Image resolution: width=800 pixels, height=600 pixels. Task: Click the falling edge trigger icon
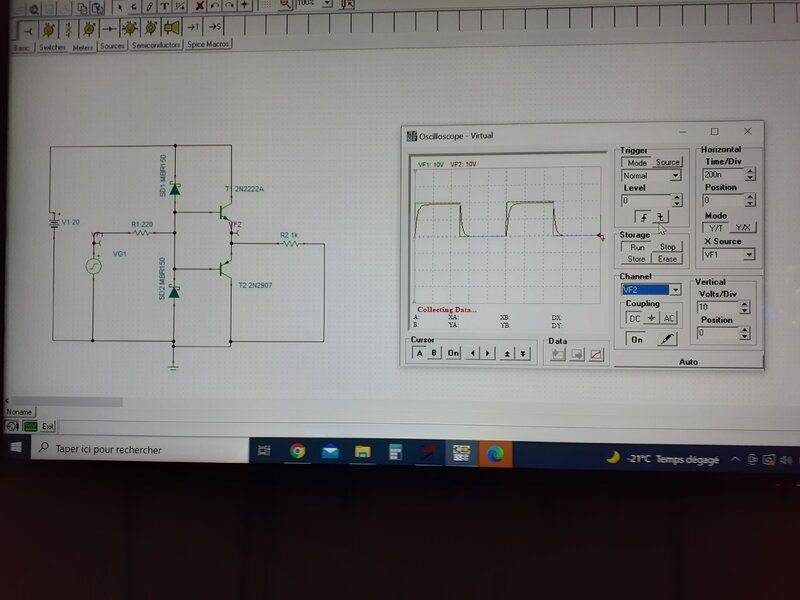click(660, 217)
